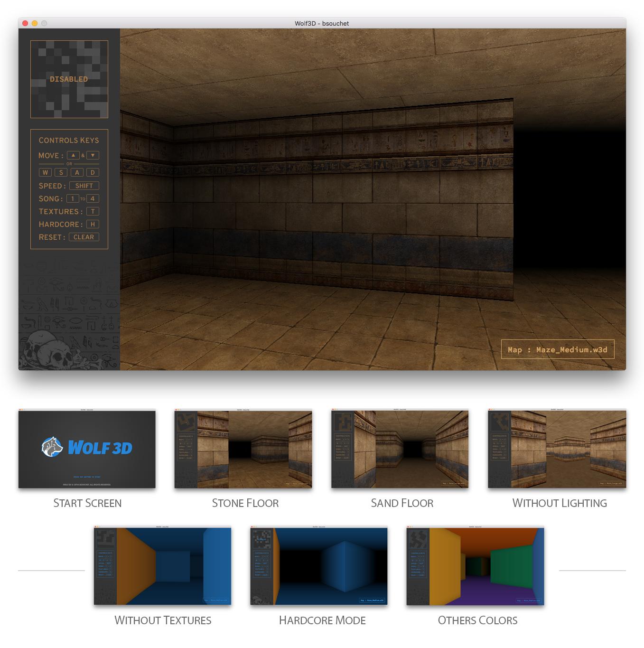Click the WITHOUT TEXTURES caption
Viewport: 644px width, 648px height.
coord(163,620)
